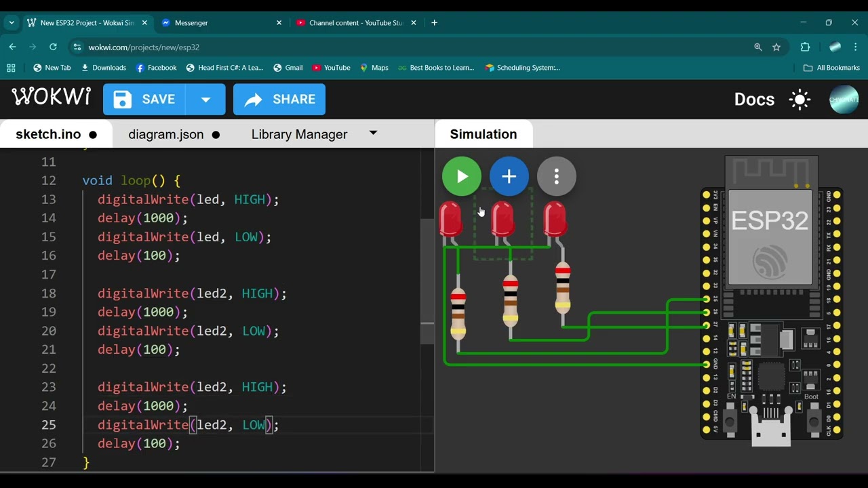
Task: Open browser tab search dropdown
Action: [12, 22]
